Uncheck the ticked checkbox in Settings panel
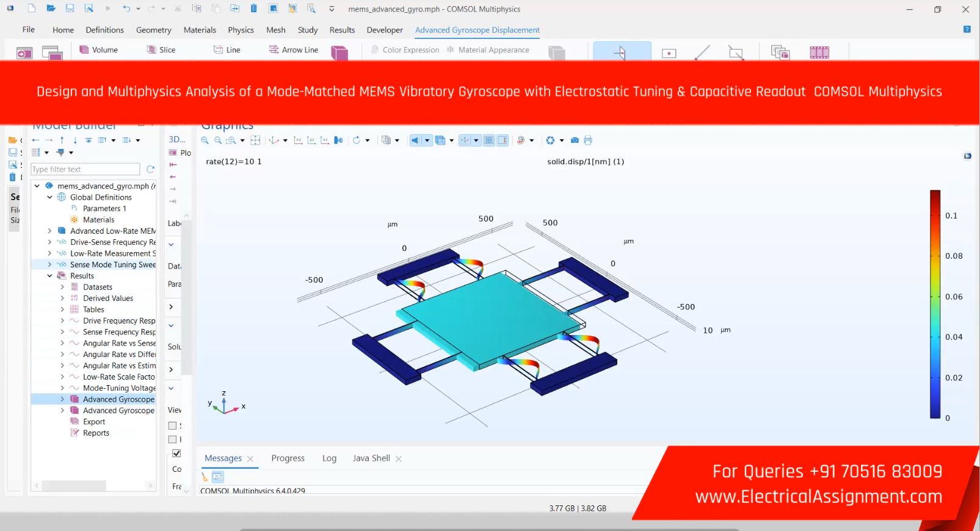This screenshot has height=531, width=980. (x=176, y=453)
